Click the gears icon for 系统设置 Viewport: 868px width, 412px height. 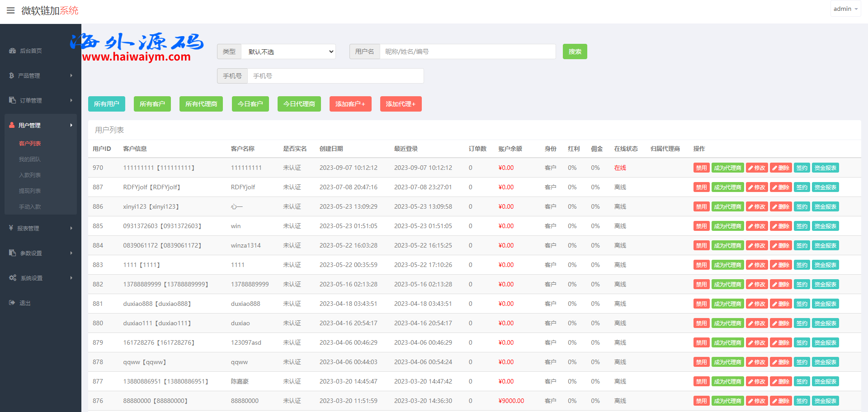point(13,278)
